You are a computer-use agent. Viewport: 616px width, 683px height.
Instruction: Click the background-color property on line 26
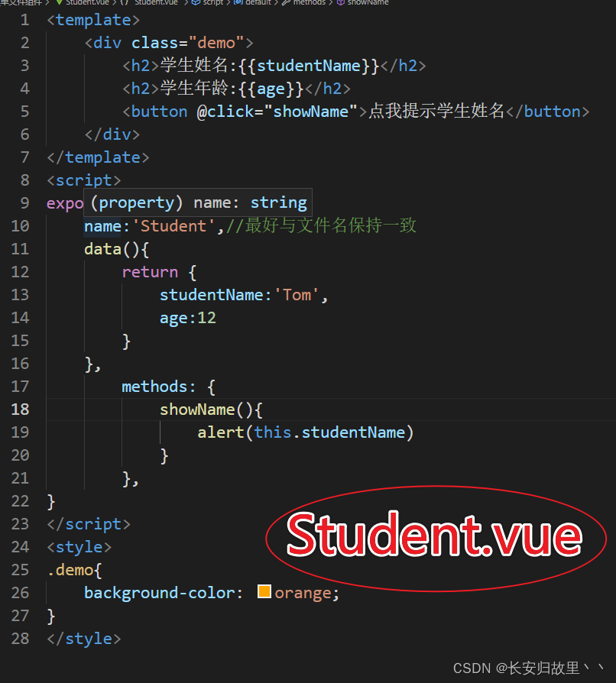point(160,593)
